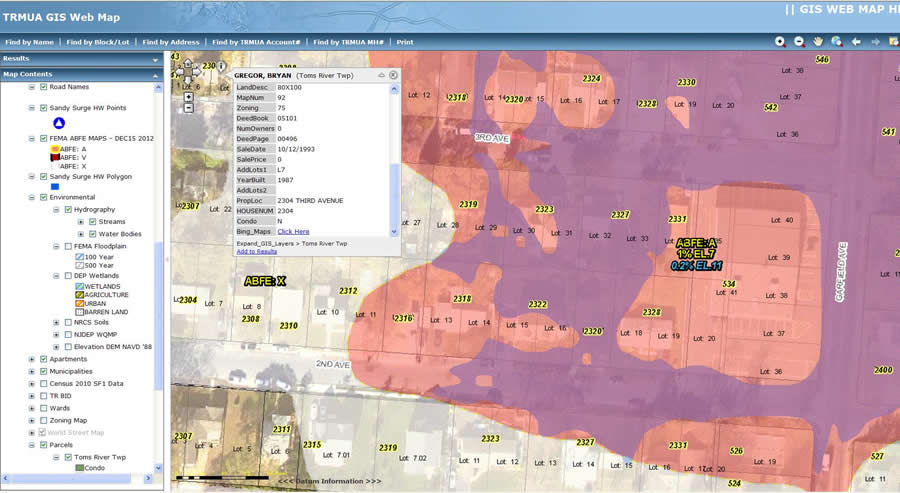Open Find by Name search
This screenshot has height=493, width=900.
(29, 42)
